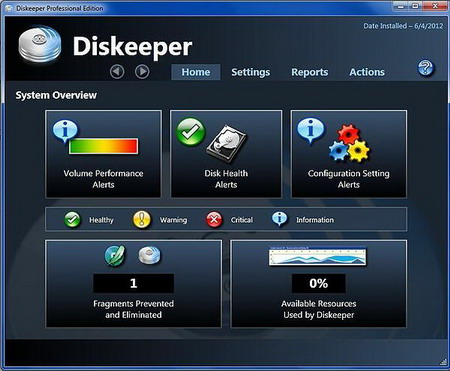Image resolution: width=450 pixels, height=371 pixels.
Task: Switch to the Home tab
Action: [196, 72]
